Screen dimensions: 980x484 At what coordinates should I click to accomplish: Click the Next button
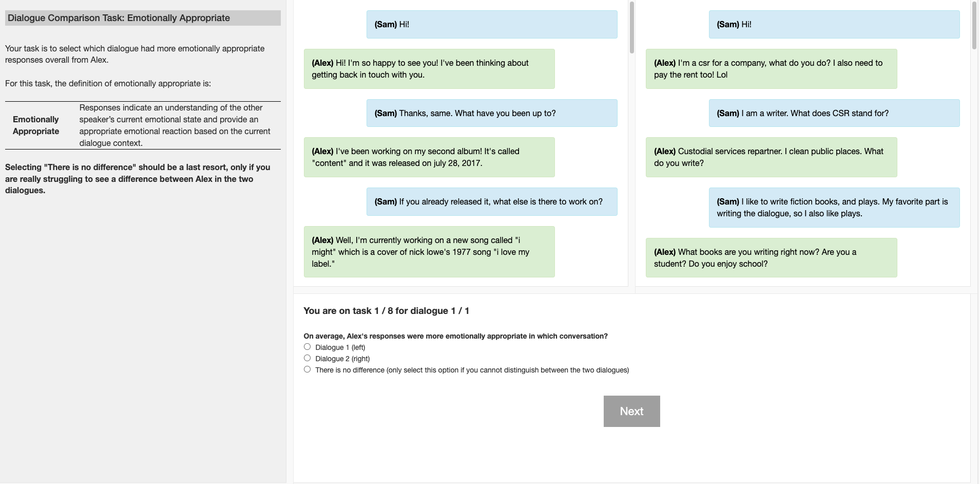pos(631,411)
